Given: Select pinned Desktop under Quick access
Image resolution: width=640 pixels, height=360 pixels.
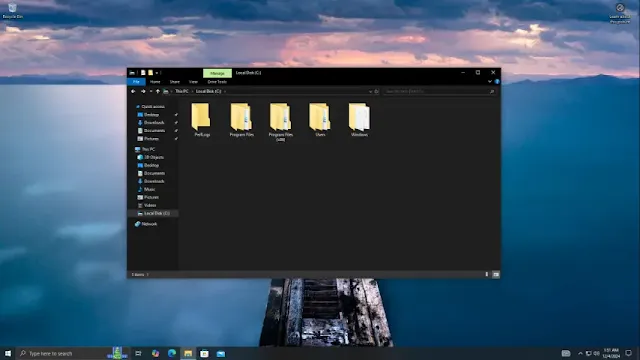Looking at the screenshot, I should (x=151, y=115).
